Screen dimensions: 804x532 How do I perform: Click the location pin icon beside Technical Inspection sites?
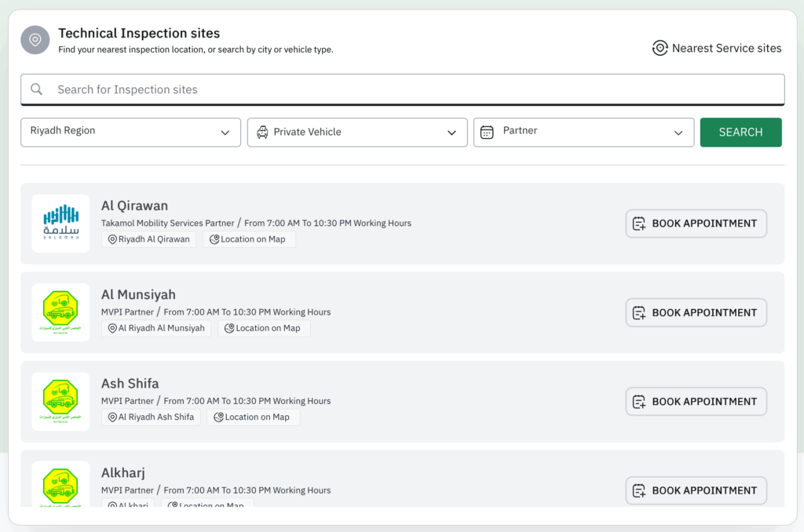[x=35, y=40]
